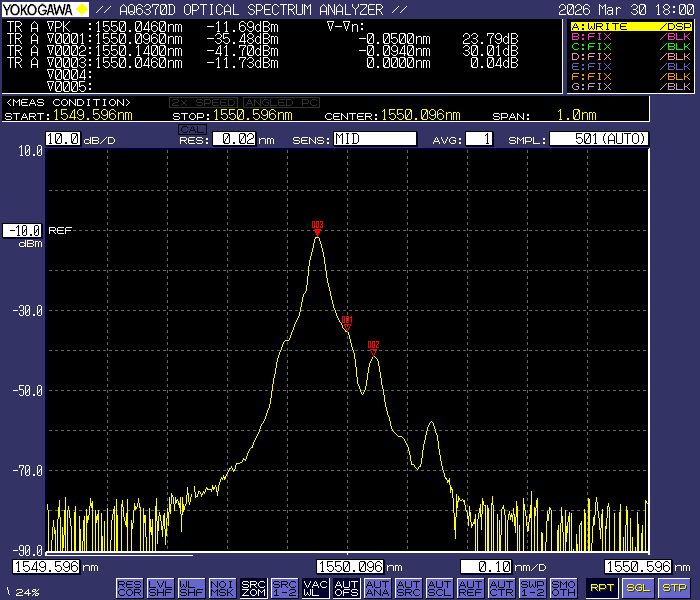700x600 pixels.
Task: Select trace B:FIX in trace list
Action: (630, 37)
